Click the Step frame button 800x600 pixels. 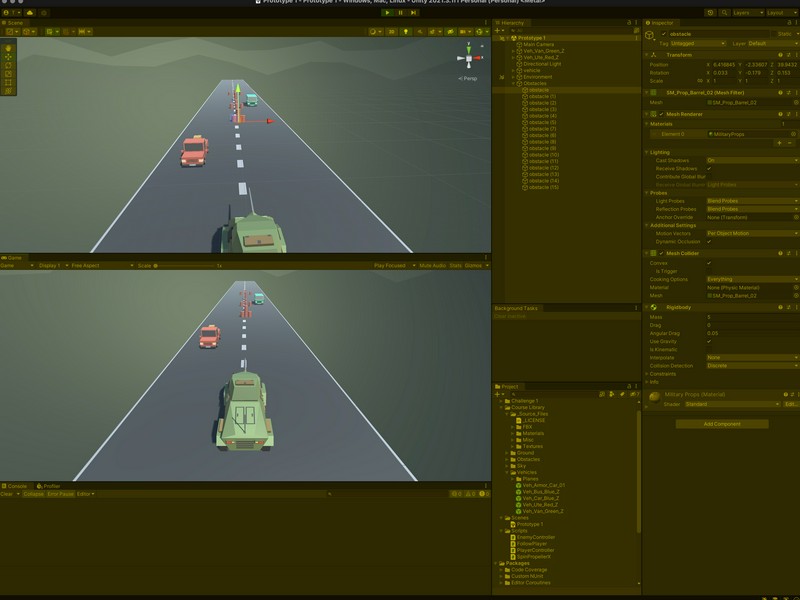tap(414, 12)
